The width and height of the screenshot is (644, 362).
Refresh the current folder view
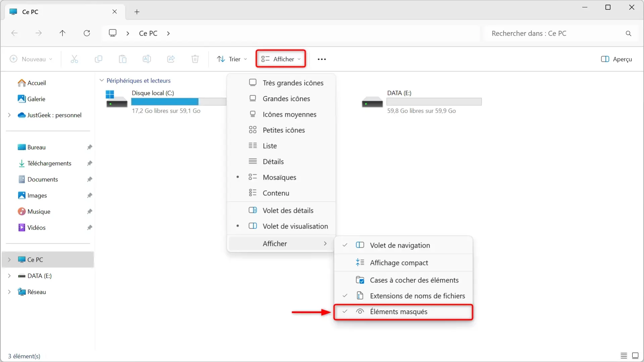87,33
